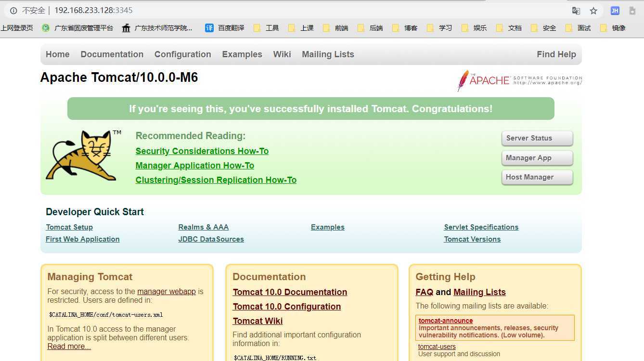Screen dimensions: 644x361
Task: Click the Apache Tomcat/10.0.0-M6 heading
Action: click(x=119, y=77)
